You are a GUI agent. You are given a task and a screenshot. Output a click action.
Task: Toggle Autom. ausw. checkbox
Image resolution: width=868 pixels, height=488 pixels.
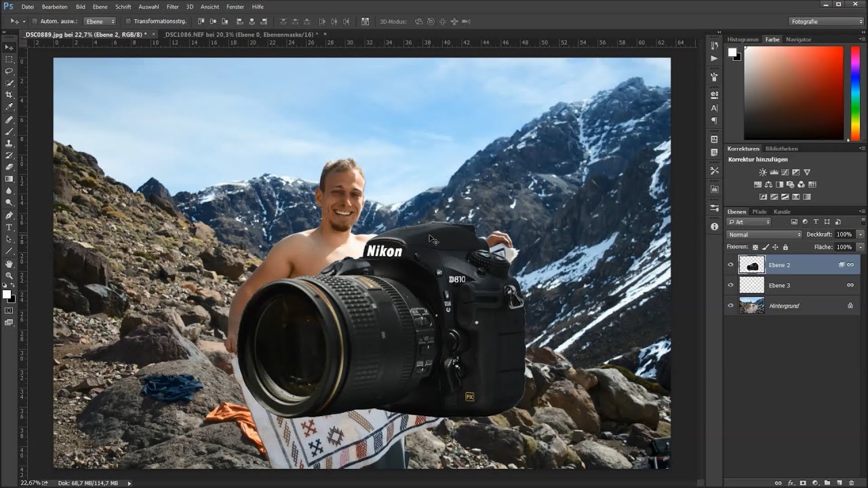[x=35, y=22]
